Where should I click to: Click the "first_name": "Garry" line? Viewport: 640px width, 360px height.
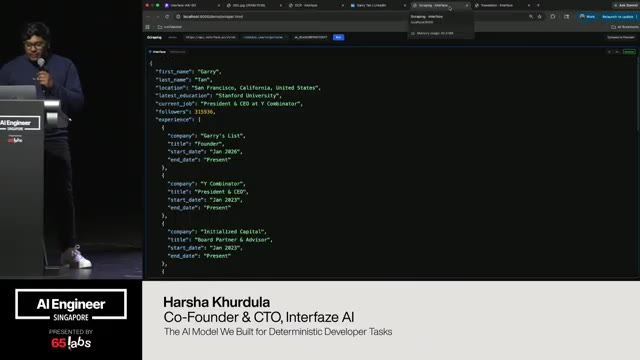[188, 71]
